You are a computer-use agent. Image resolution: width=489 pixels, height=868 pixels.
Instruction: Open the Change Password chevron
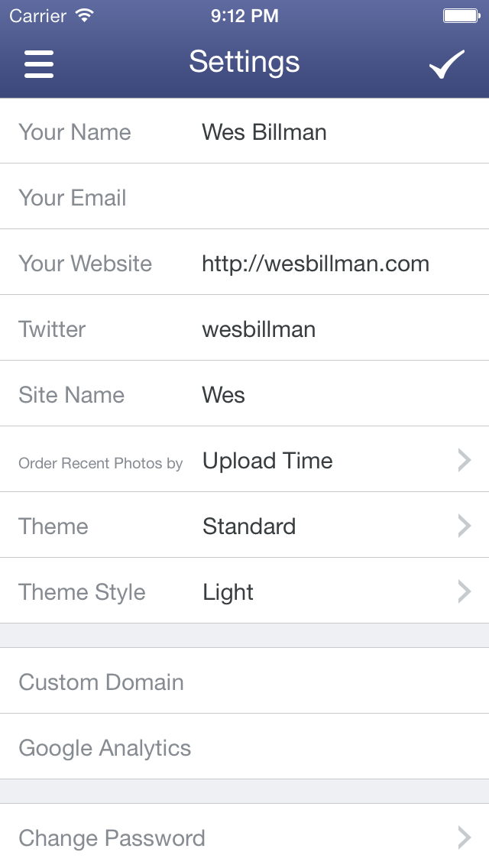click(464, 837)
